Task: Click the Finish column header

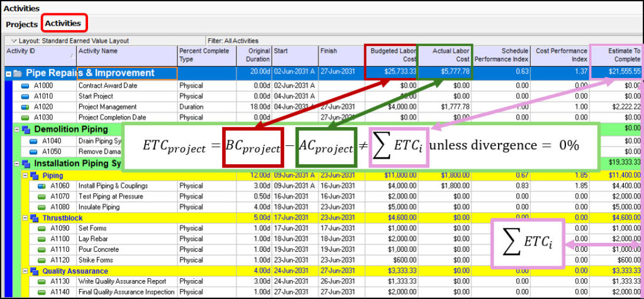Action: [x=341, y=56]
